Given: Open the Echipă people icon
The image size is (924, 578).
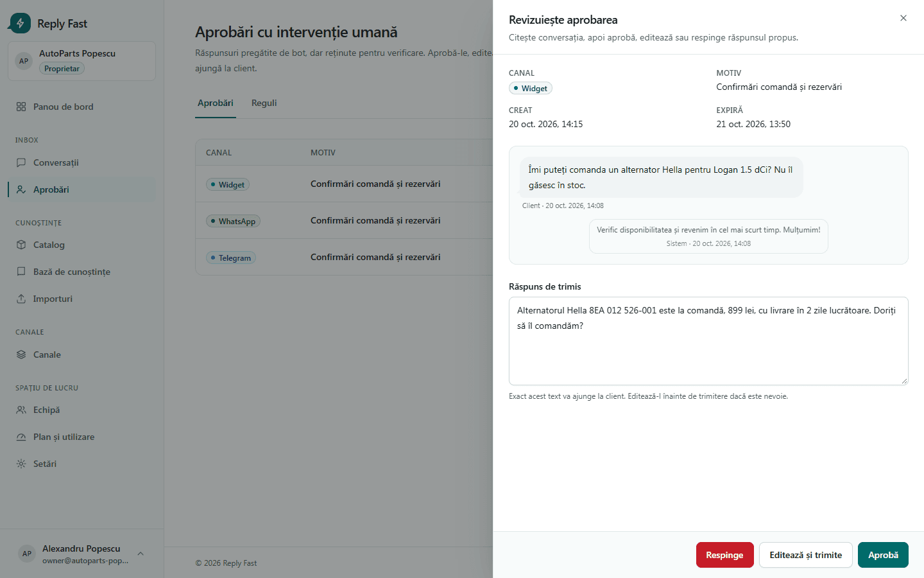Looking at the screenshot, I should (x=21, y=410).
